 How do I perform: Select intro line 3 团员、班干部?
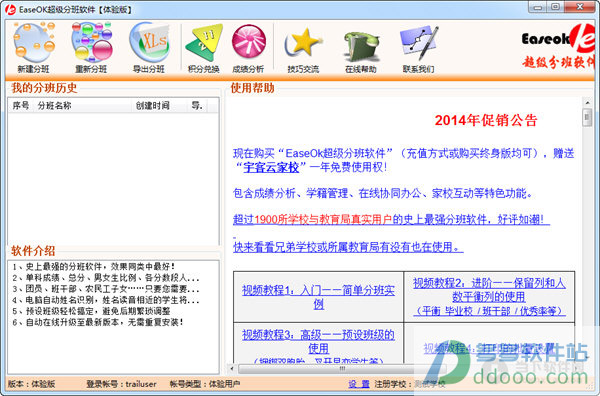106,288
